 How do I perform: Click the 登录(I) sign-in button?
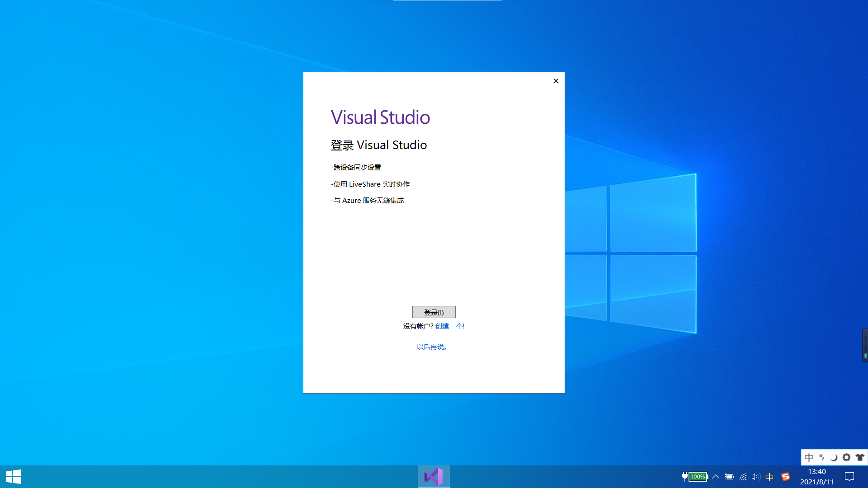pyautogui.click(x=433, y=312)
